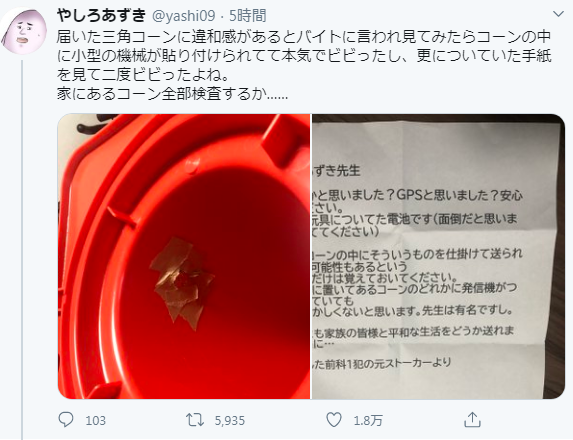Open the tweet permalink via 5時間 timestamp
573x440 pixels.
247,16
